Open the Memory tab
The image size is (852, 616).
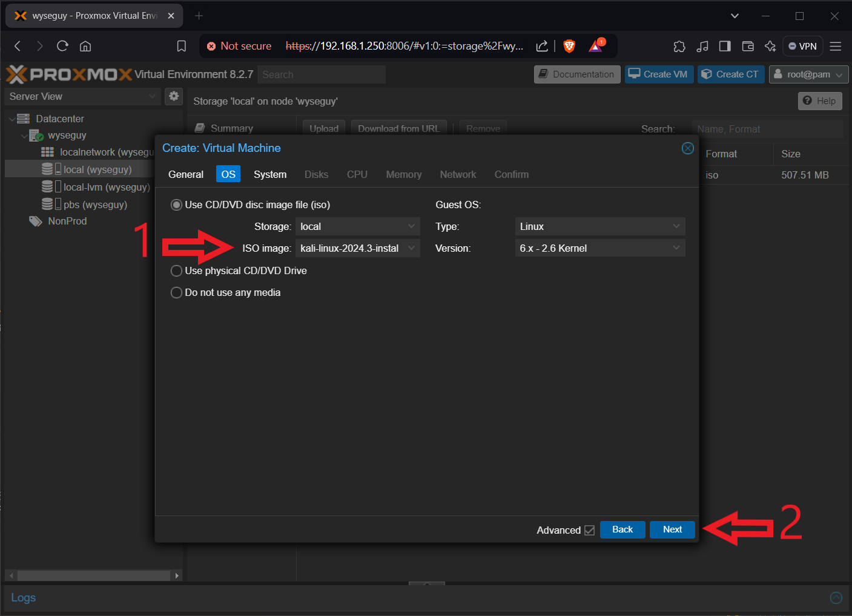pyautogui.click(x=404, y=174)
